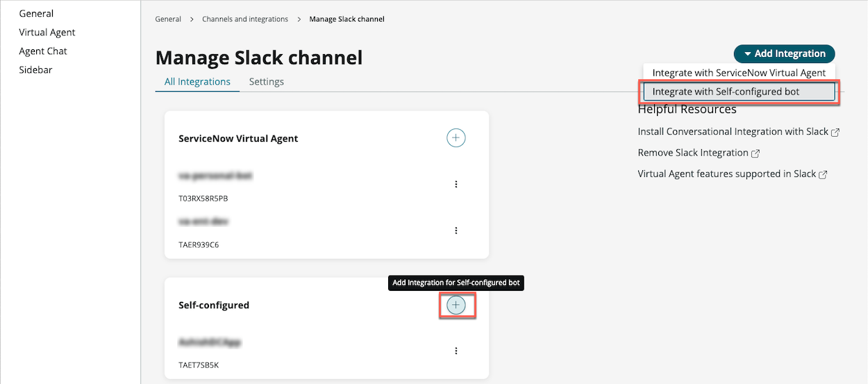Viewport: 868px width, 384px height.
Task: Switch to the All Integrations tab
Action: tap(197, 81)
